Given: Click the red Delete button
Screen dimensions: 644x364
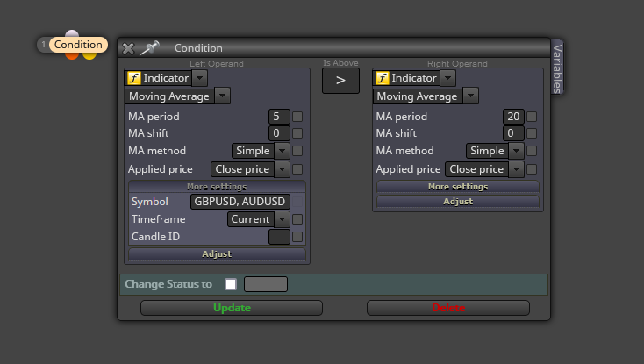Looking at the screenshot, I should coord(448,308).
